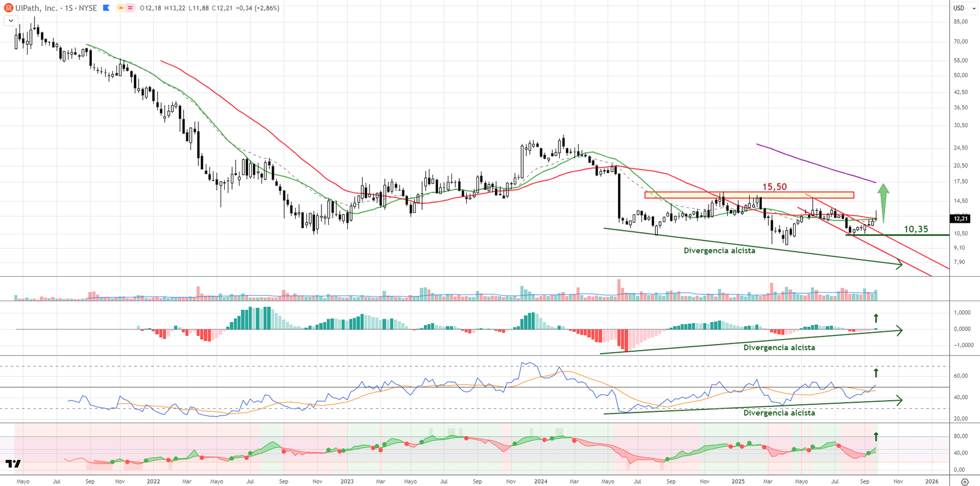This screenshot has height=486, width=980.
Task: Click the UiPath, Inc. symbol title
Action: [x=36, y=8]
